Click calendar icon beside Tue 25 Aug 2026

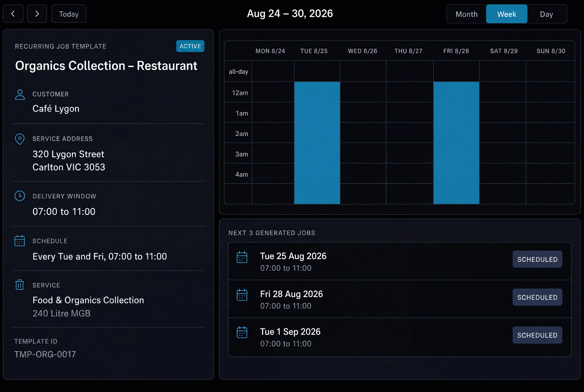pos(242,257)
